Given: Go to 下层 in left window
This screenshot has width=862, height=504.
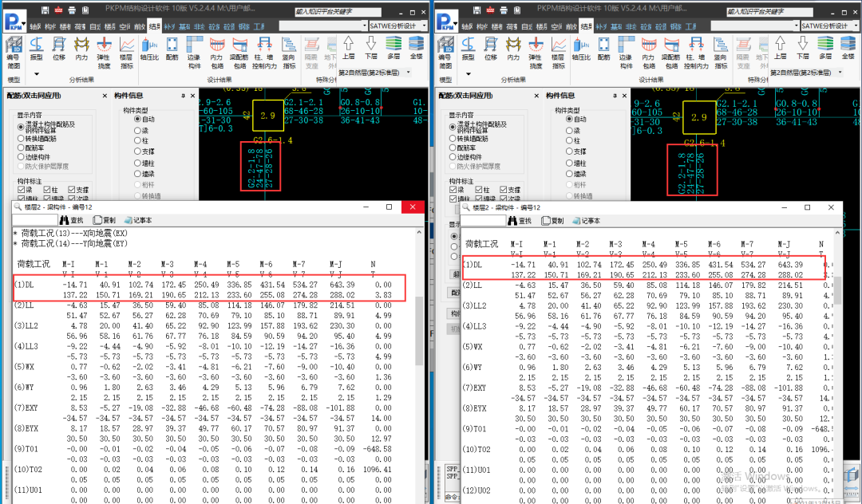Looking at the screenshot, I should [371, 49].
